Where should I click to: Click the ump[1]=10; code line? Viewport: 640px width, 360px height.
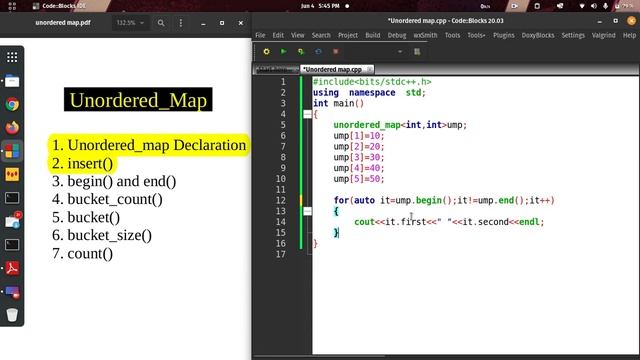click(359, 136)
